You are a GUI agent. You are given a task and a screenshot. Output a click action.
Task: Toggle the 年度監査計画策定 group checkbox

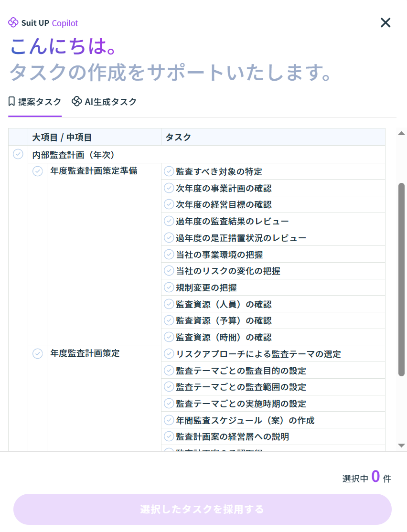(37, 353)
